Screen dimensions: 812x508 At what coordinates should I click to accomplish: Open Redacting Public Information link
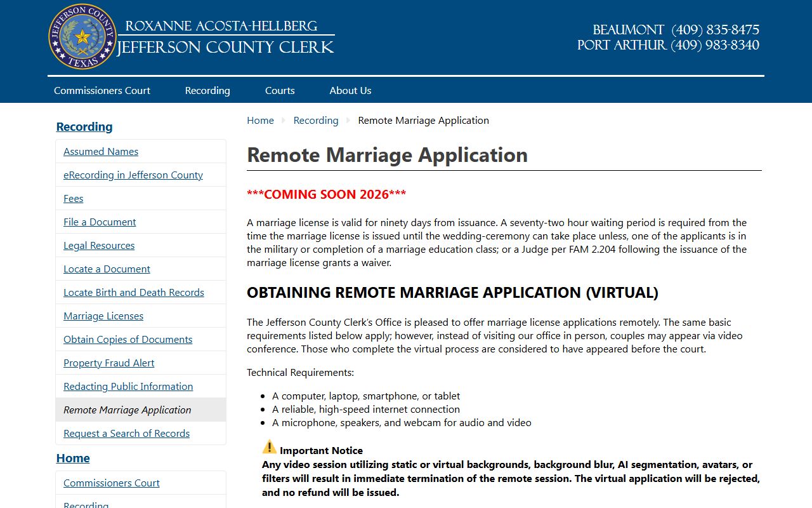tap(128, 386)
